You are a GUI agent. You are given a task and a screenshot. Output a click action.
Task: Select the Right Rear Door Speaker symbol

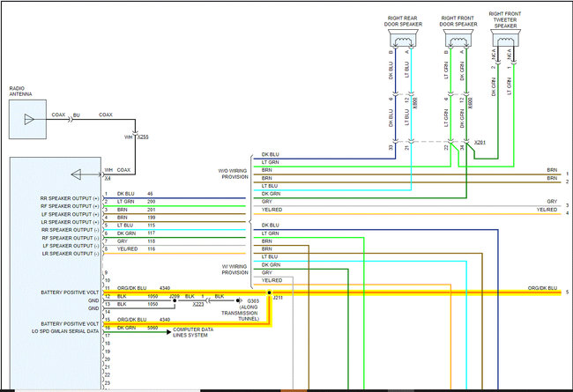(403, 39)
